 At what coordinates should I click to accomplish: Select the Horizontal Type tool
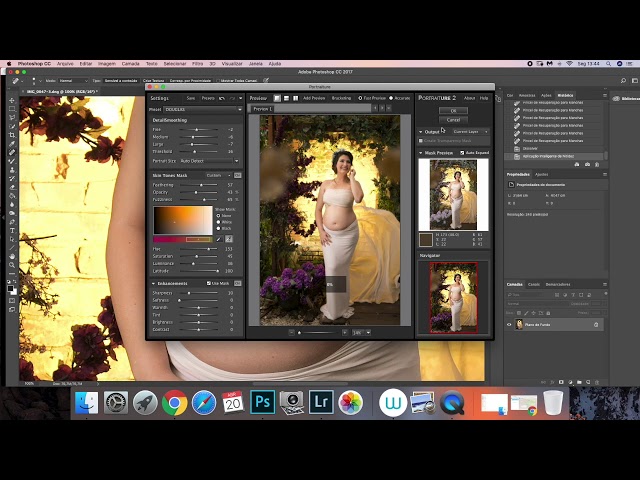(12, 231)
